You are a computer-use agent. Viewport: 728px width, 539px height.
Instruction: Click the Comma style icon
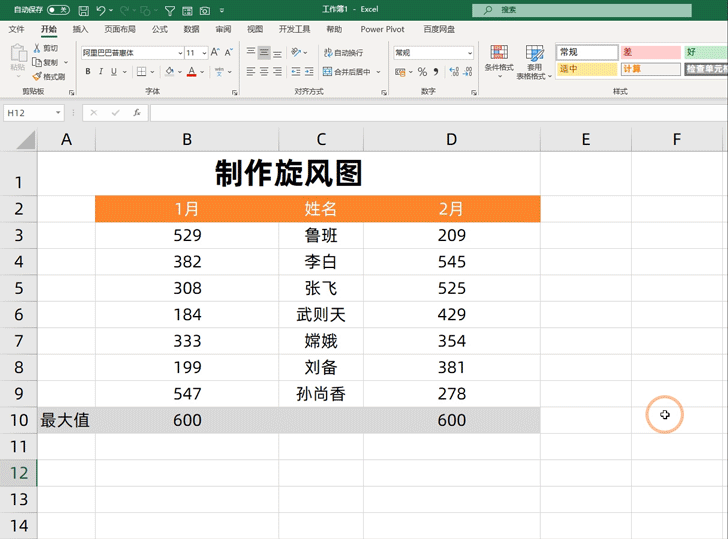click(x=436, y=71)
